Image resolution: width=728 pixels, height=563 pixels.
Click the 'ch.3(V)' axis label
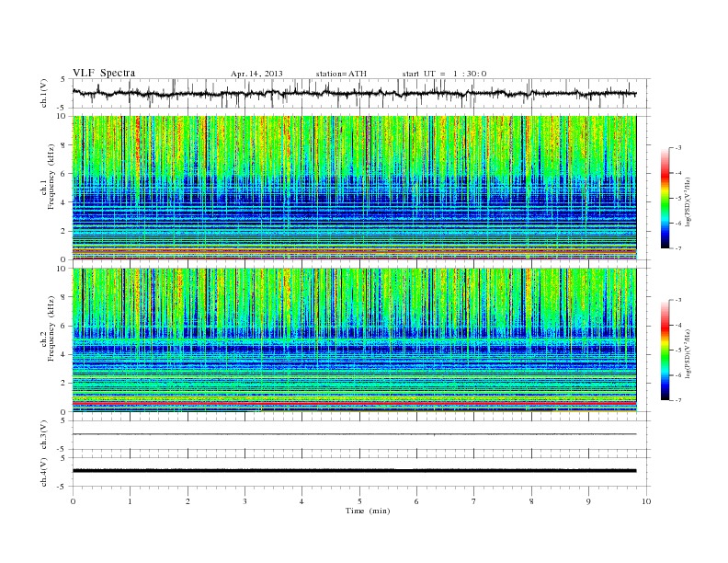click(44, 435)
